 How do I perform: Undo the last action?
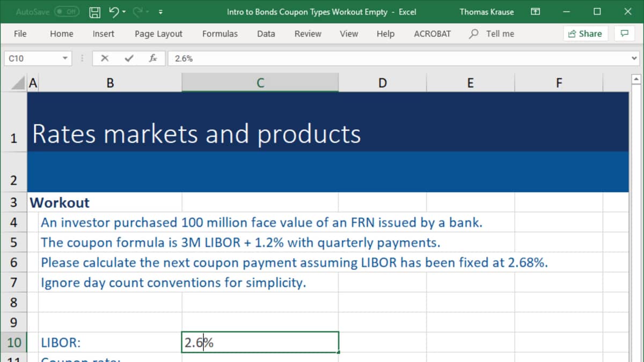click(x=113, y=12)
